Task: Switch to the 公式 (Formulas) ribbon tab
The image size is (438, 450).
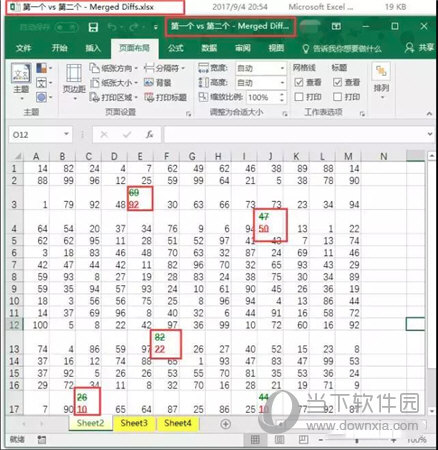Action: pyautogui.click(x=176, y=48)
